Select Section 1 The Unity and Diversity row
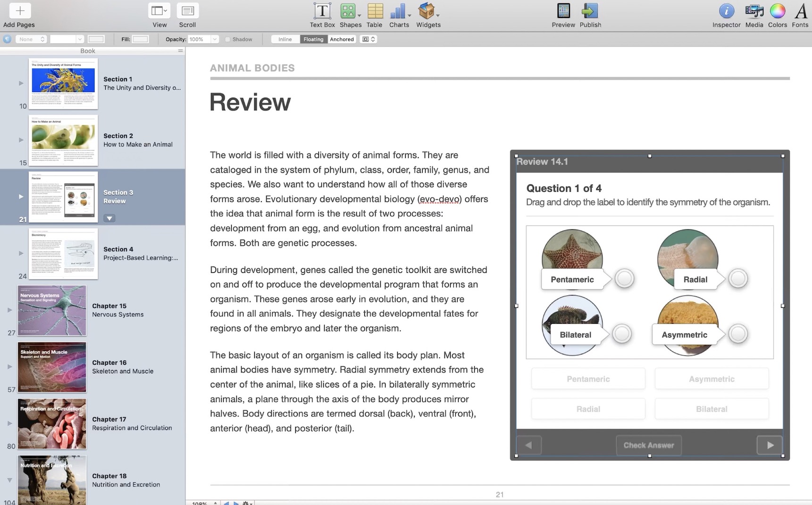 [92, 84]
